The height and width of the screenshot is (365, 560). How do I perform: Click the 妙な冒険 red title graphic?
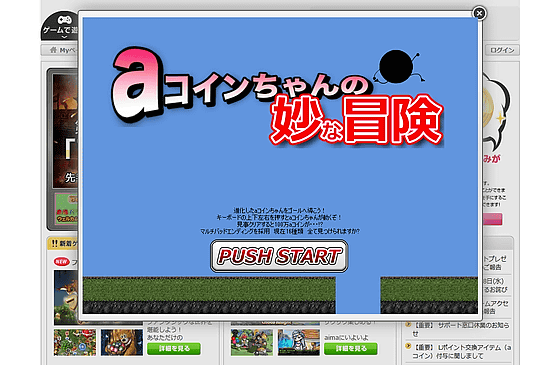click(356, 120)
